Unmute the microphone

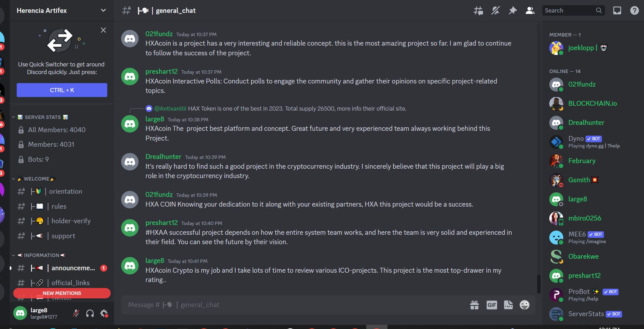[x=76, y=313]
